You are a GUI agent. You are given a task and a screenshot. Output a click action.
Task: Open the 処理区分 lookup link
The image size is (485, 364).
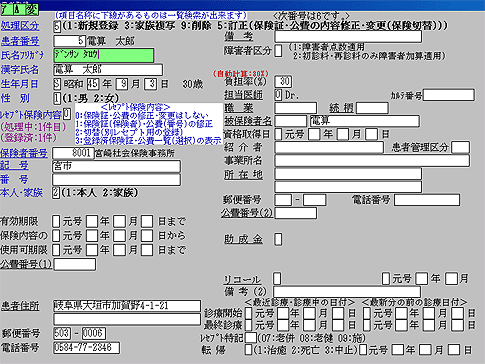pos(20,26)
